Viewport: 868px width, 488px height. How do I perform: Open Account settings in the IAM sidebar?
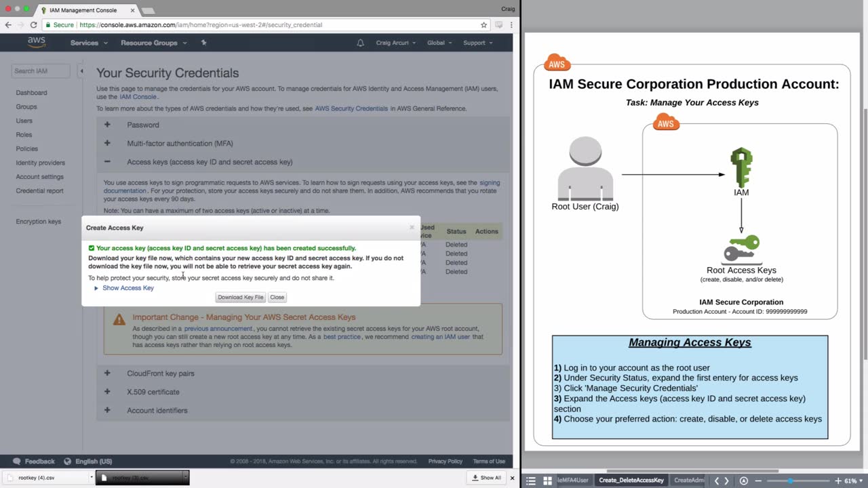click(40, 177)
